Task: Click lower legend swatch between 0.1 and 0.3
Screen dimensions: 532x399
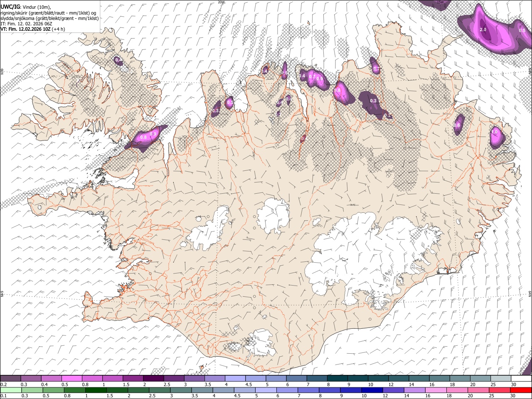Action: pos(11,390)
